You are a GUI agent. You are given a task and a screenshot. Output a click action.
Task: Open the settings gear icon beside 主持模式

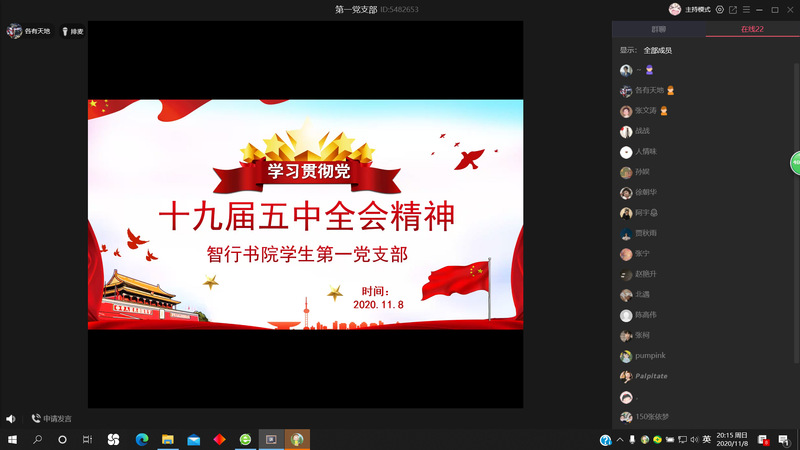pos(720,9)
